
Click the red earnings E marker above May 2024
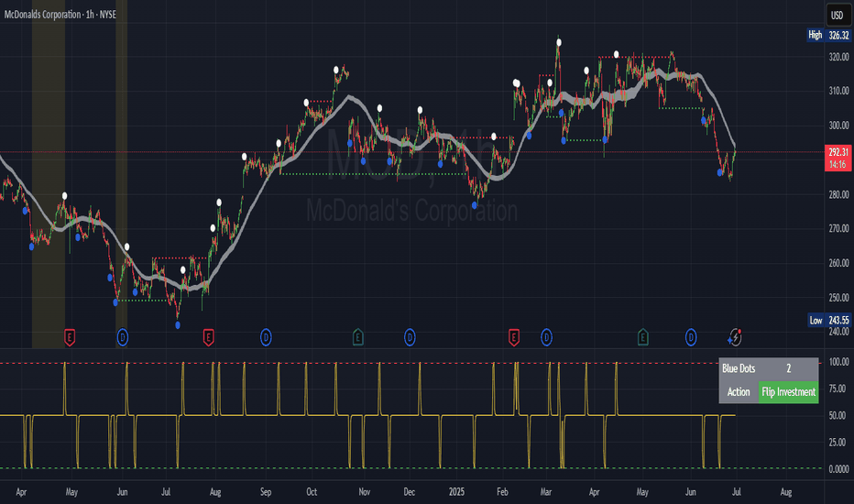pos(70,338)
